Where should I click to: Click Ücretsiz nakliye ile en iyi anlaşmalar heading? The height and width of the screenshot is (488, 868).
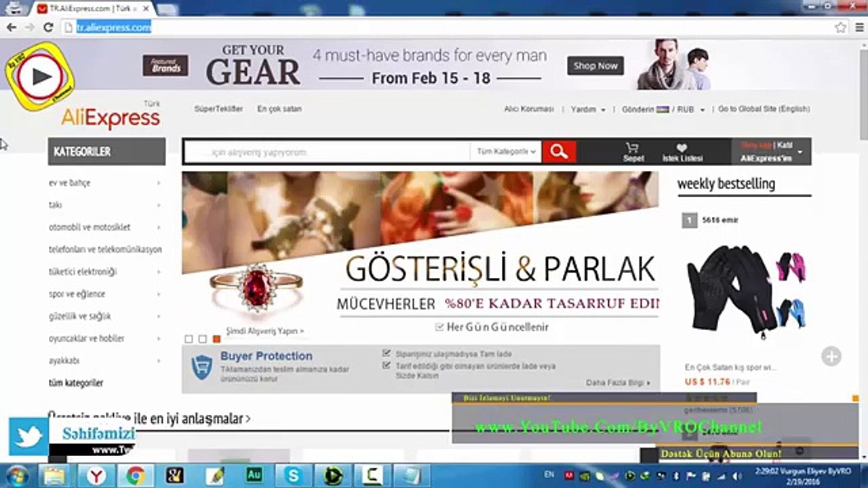pos(149,419)
